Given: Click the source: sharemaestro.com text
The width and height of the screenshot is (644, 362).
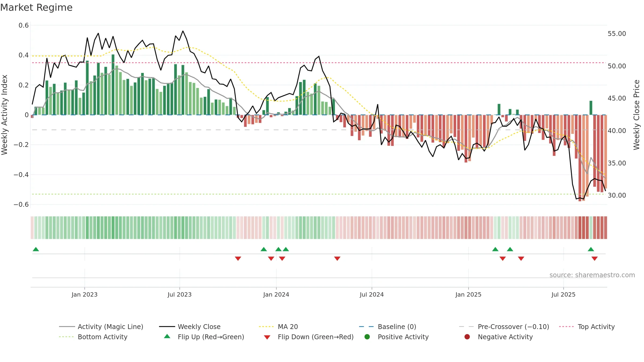Looking at the screenshot, I should pyautogui.click(x=592, y=275).
